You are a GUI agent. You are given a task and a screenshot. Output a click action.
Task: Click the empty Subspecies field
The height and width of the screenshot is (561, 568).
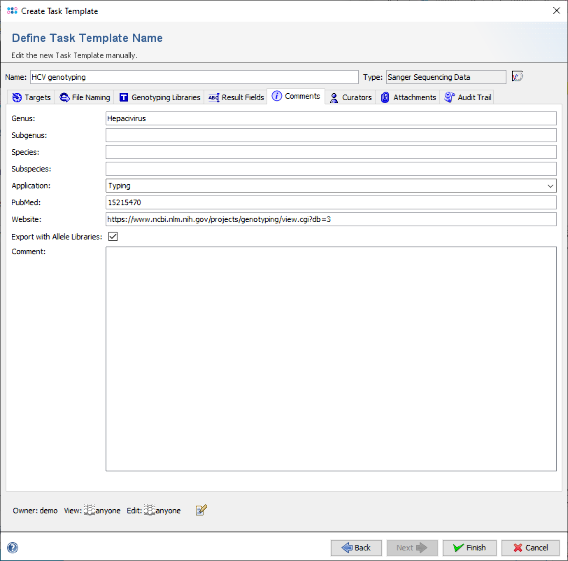(x=331, y=169)
